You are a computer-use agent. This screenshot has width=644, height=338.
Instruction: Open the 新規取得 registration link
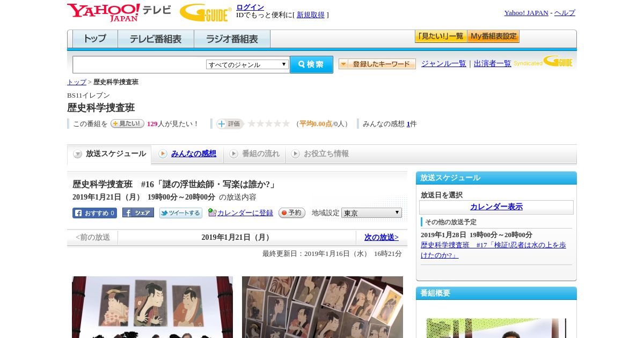click(x=311, y=15)
